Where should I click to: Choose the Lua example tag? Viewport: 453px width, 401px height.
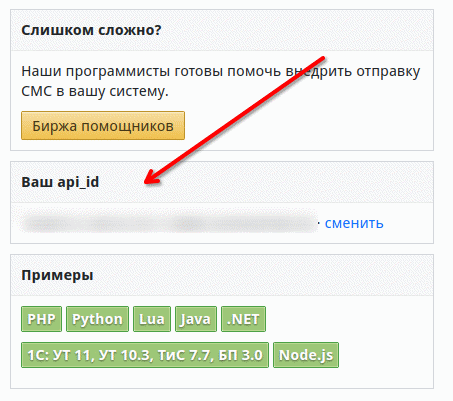152,319
